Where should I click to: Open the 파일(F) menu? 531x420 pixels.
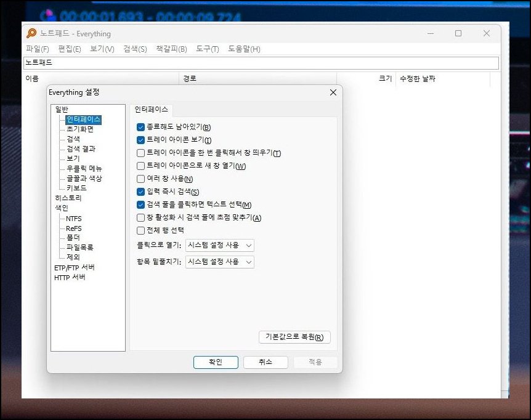tap(38, 49)
